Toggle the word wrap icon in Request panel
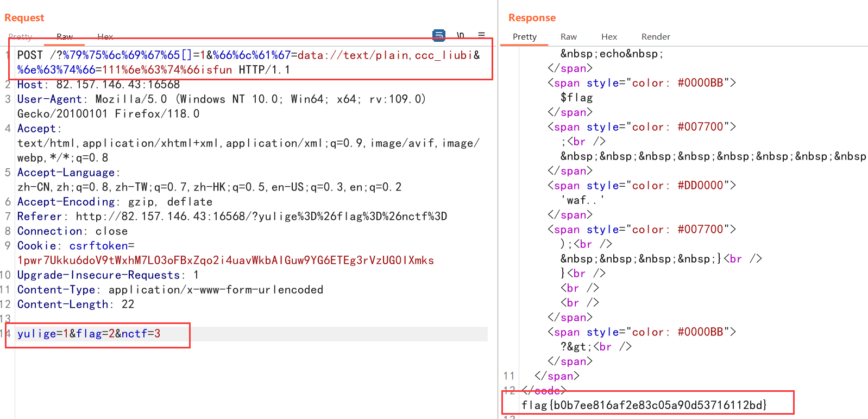The image size is (868, 419). point(439,36)
